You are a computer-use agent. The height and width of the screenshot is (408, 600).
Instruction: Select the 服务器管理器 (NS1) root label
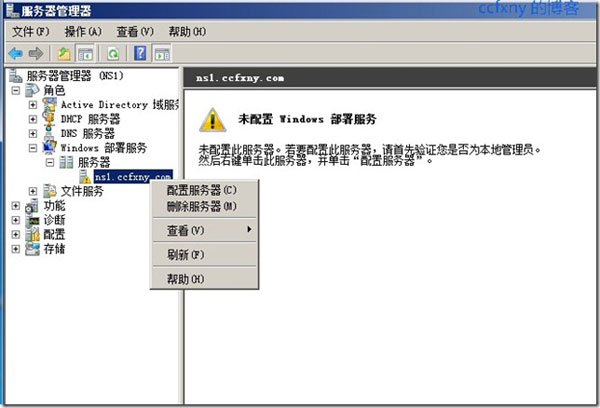(x=75, y=76)
